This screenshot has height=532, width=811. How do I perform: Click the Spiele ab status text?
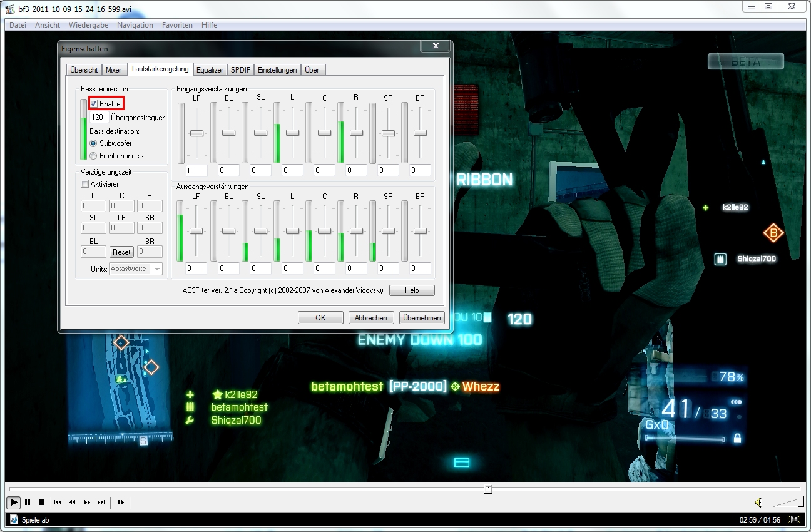(x=35, y=519)
